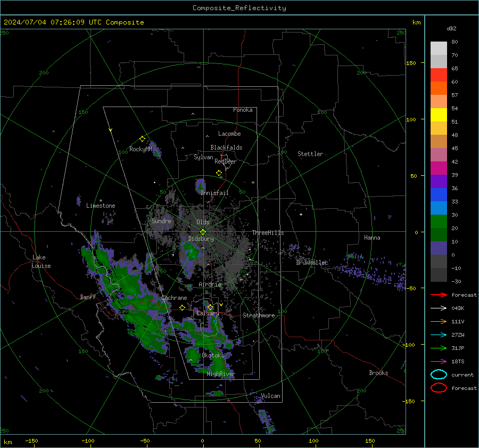This screenshot has height=448, width=479.
Task: Click the Olds city label
Action: click(x=203, y=222)
